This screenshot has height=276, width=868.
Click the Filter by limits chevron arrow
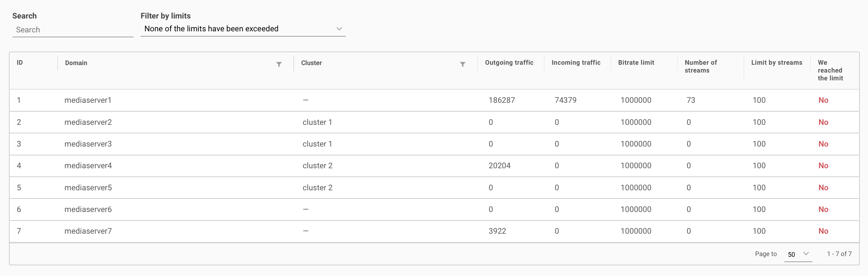pyautogui.click(x=339, y=29)
